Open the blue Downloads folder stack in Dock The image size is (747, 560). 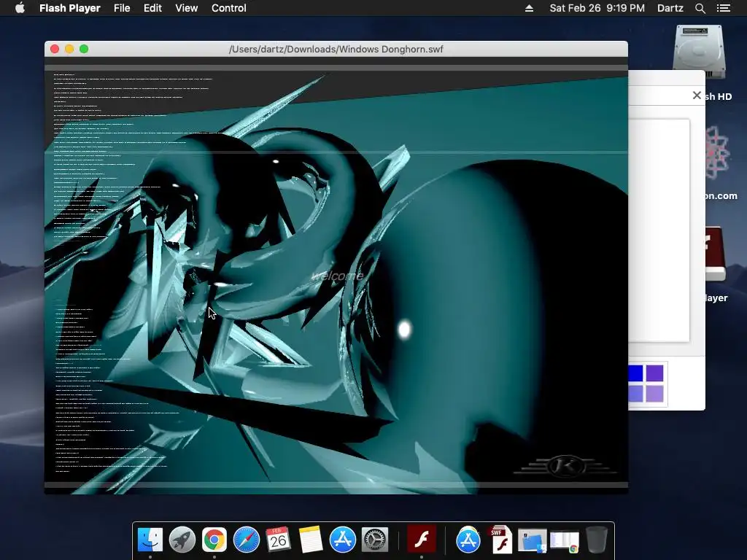(532, 540)
